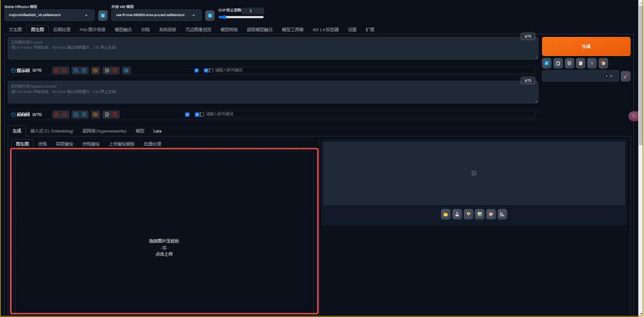Open the 后期处理 tab
Image resolution: width=644 pixels, height=317 pixels.
pyautogui.click(x=61, y=30)
